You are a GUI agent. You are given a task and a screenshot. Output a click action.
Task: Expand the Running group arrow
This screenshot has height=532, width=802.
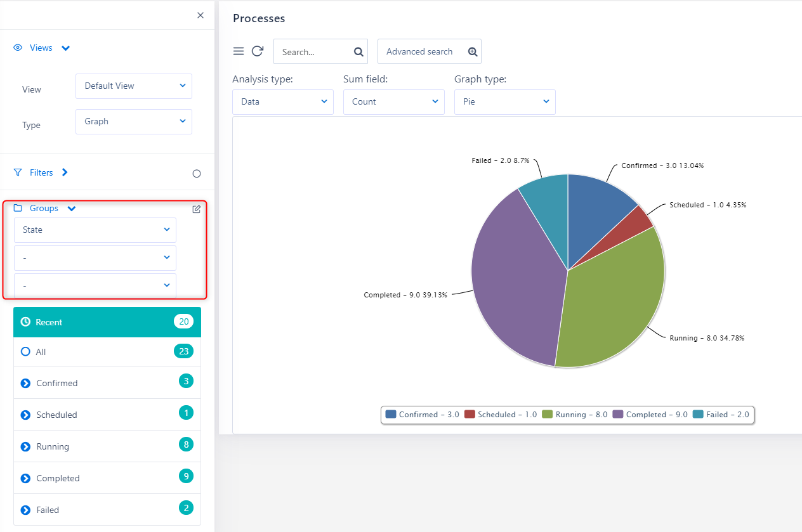(x=25, y=446)
